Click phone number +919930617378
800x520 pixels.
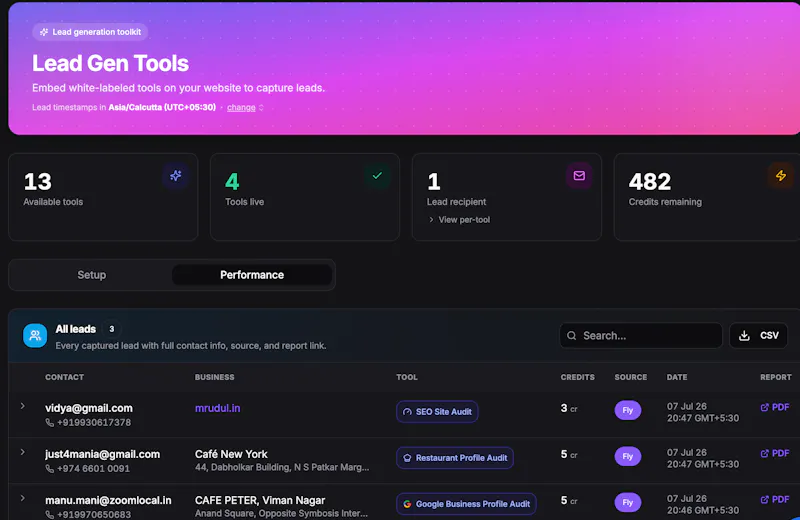pyautogui.click(x=94, y=423)
